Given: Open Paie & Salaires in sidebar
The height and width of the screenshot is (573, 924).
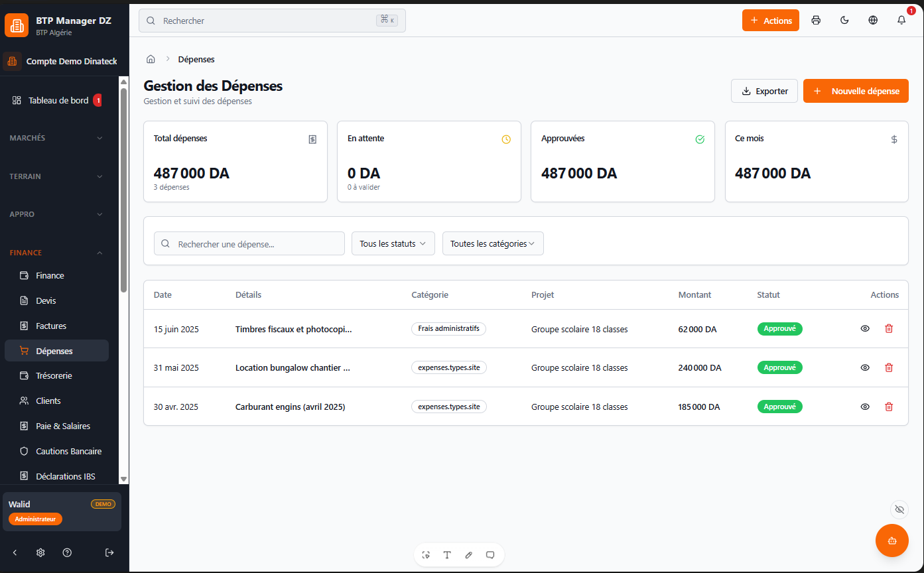Looking at the screenshot, I should [x=56, y=426].
